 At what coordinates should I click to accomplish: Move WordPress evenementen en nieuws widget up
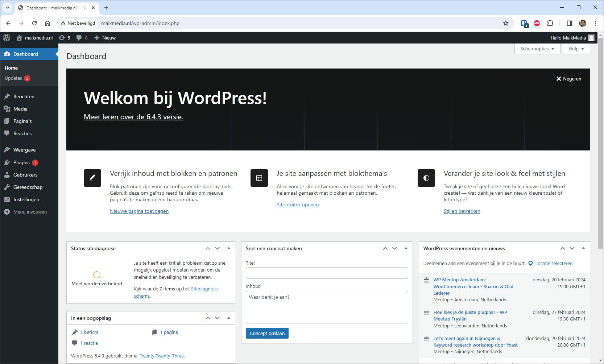click(563, 248)
